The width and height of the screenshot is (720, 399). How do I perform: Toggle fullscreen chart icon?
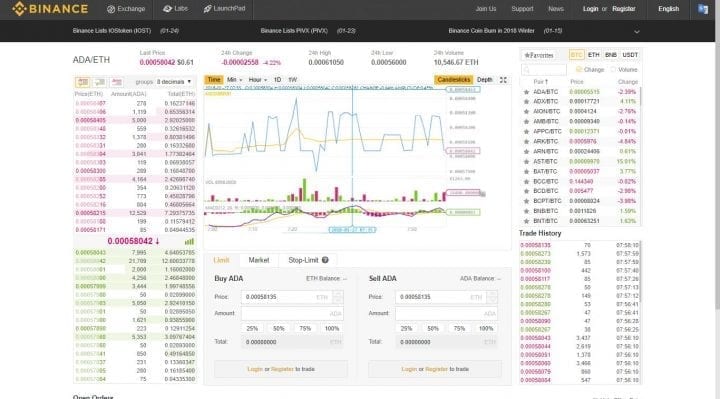503,80
